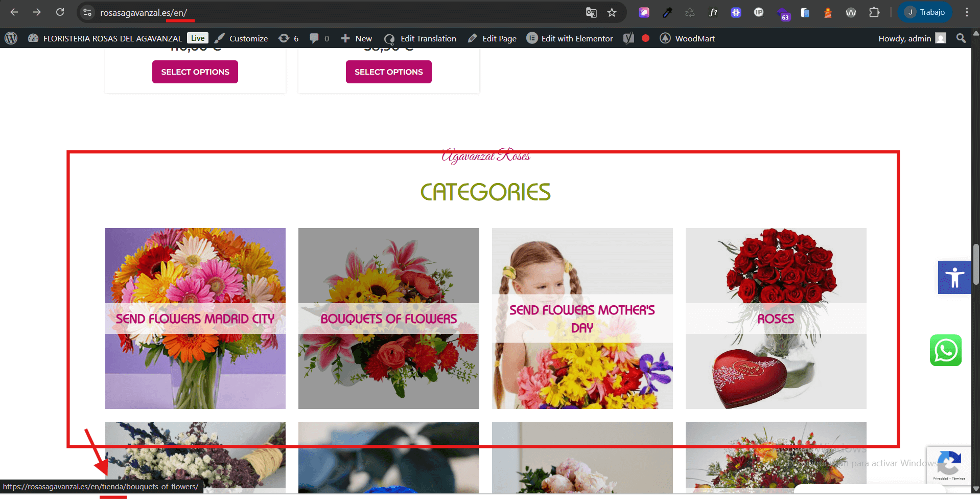Bookmark this page with the star icon
The height and width of the screenshot is (499, 980).
click(612, 12)
